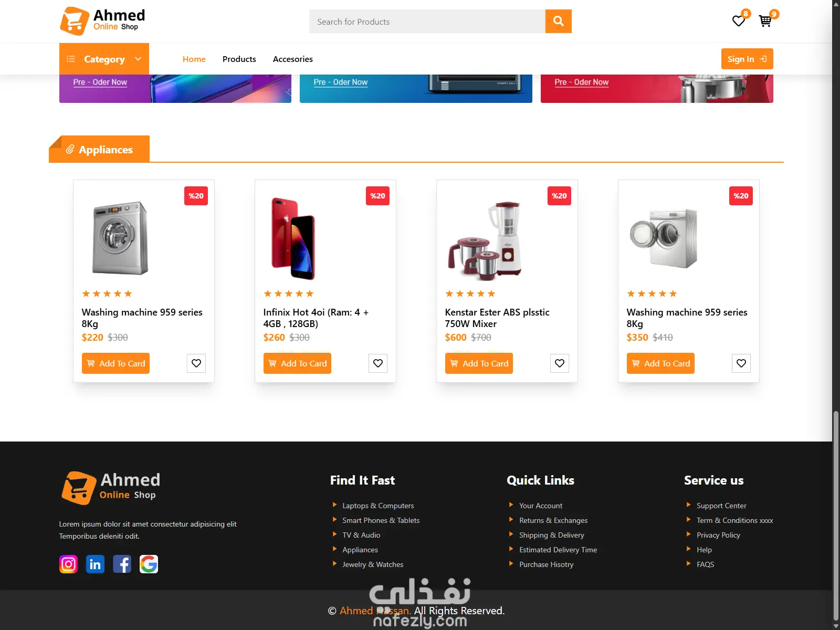The width and height of the screenshot is (840, 630).
Task: Open the Google icon in footer
Action: click(149, 564)
